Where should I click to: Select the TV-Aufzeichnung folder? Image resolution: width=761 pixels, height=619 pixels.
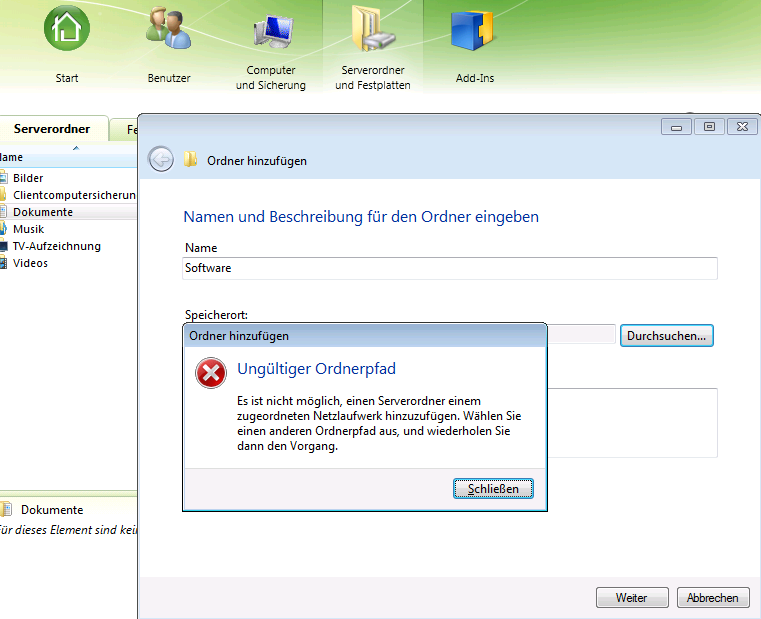pos(56,246)
